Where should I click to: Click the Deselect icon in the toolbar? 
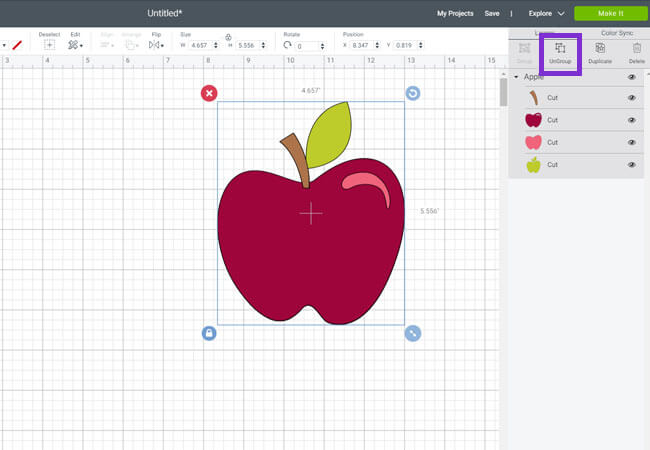coord(49,45)
